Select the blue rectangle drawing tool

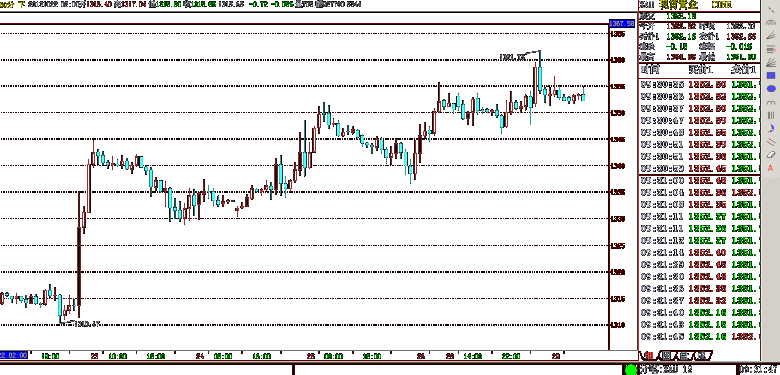coord(771,76)
